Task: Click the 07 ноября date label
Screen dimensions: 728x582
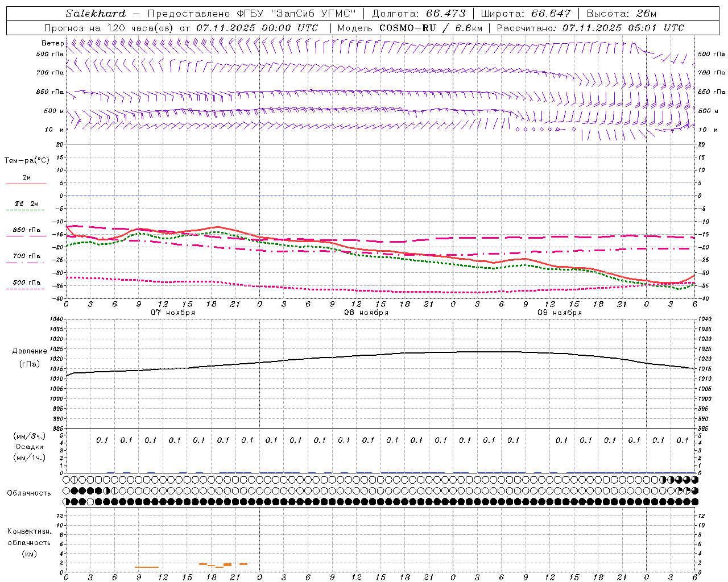Action: [173, 313]
